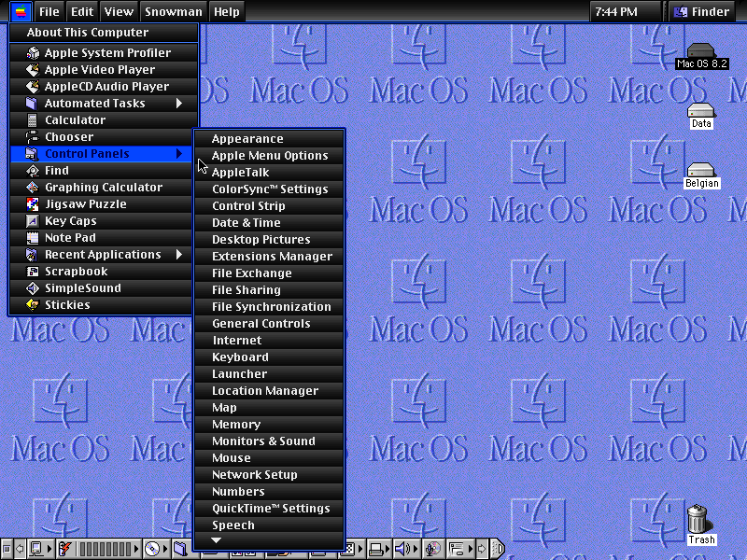The height and width of the screenshot is (560, 747).
Task: Open Numbers control panel
Action: coord(269,492)
